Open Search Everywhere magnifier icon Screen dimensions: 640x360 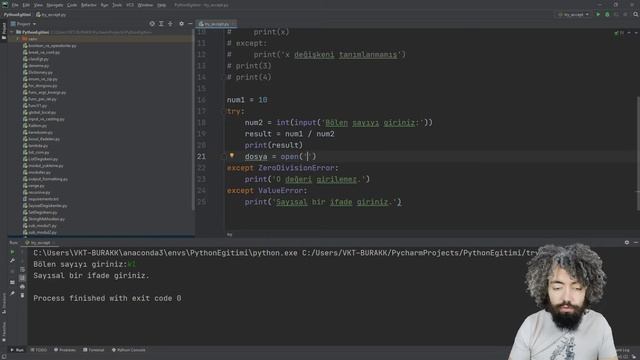[636, 14]
